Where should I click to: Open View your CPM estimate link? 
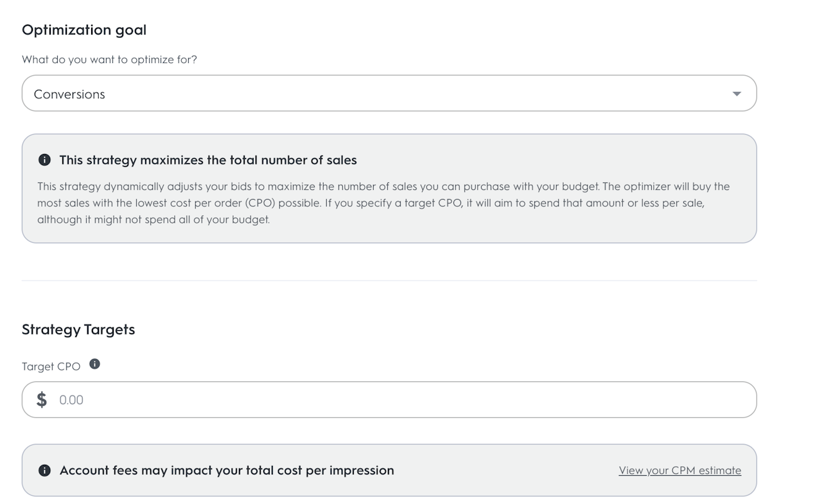pos(679,471)
